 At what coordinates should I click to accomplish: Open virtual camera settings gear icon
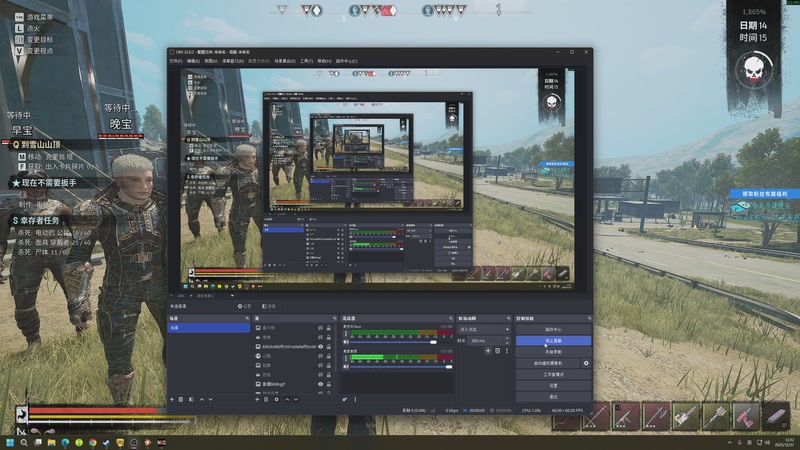point(586,363)
